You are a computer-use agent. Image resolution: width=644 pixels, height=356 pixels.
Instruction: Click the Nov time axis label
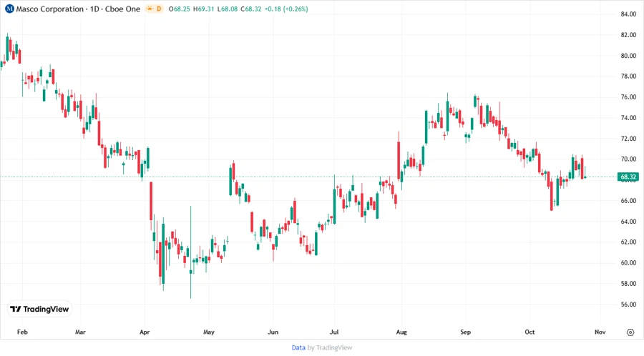click(x=600, y=332)
